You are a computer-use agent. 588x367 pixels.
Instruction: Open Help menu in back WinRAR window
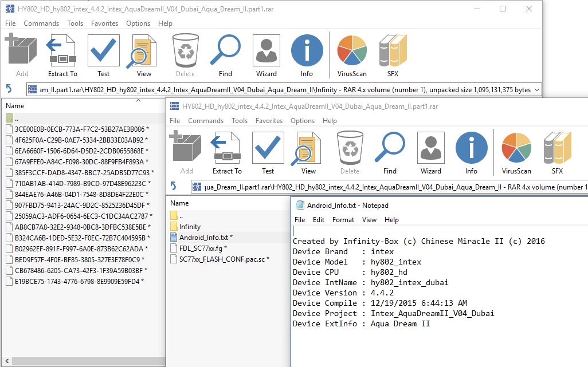(x=165, y=23)
